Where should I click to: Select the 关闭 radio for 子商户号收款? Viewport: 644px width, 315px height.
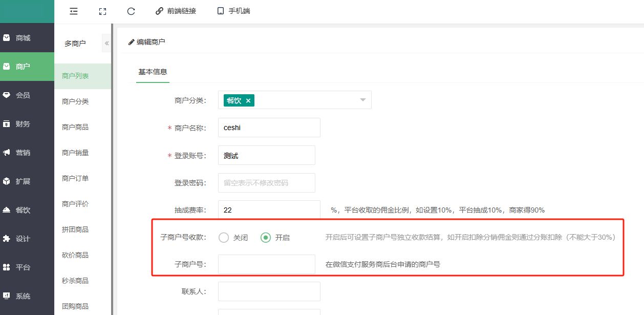click(x=224, y=238)
